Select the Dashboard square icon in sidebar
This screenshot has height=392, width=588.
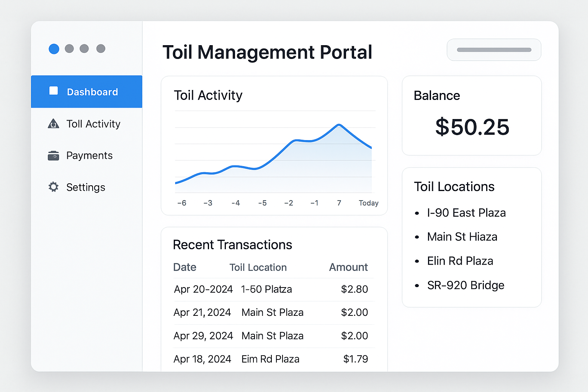[54, 91]
